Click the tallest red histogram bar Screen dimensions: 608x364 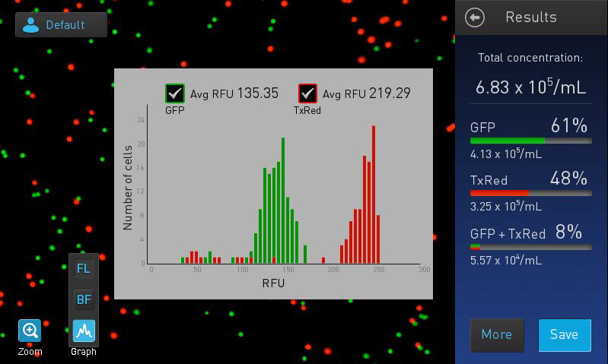pos(374,195)
